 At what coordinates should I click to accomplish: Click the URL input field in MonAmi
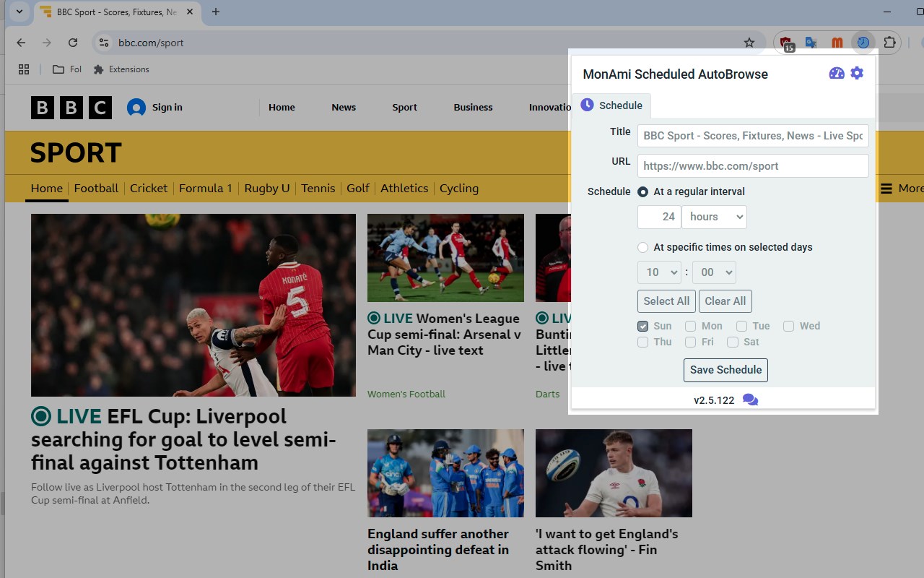click(x=753, y=165)
